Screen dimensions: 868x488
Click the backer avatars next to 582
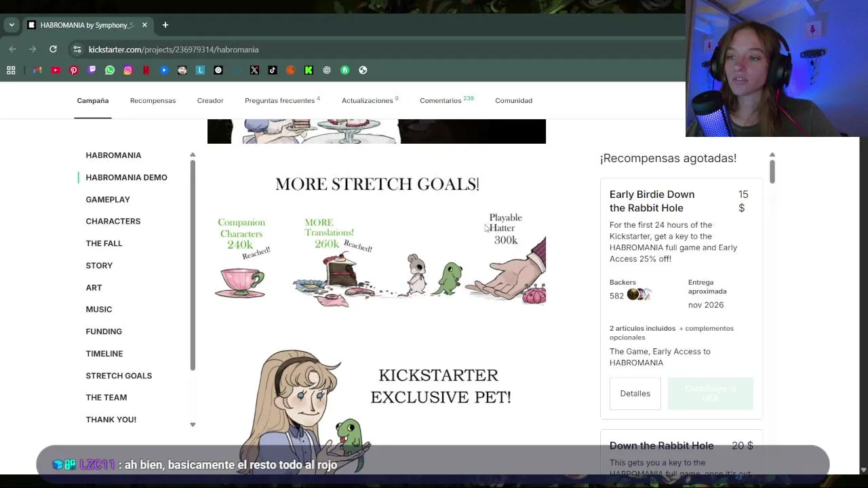(x=639, y=294)
